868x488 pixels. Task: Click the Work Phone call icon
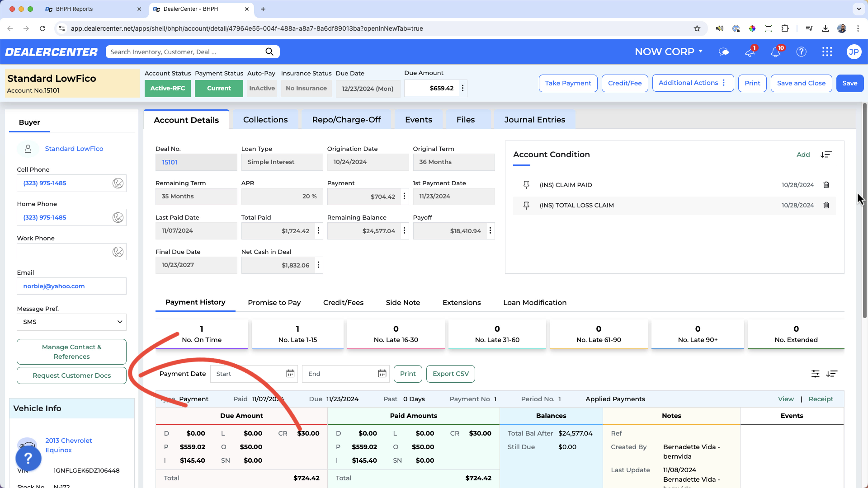[118, 252]
